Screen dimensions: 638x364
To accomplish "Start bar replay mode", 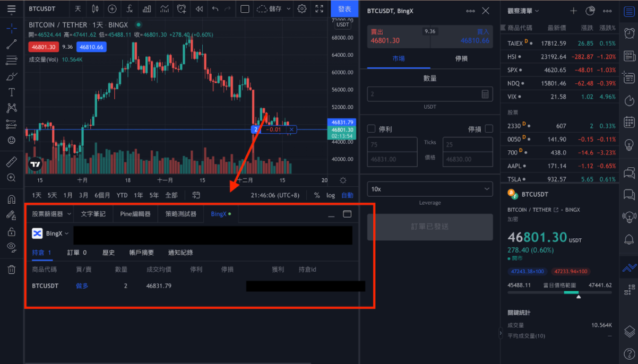I will [199, 9].
